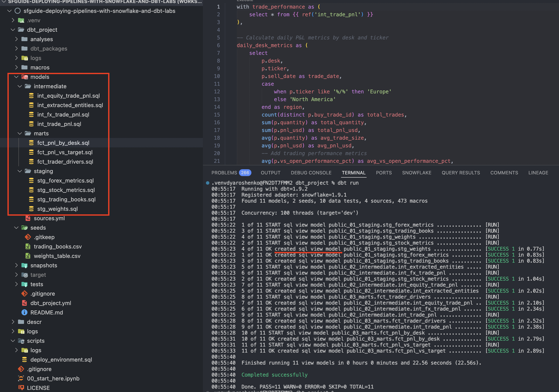This screenshot has height=392, width=559.
Task: Click the snapshots folder icon
Action: tap(24, 265)
